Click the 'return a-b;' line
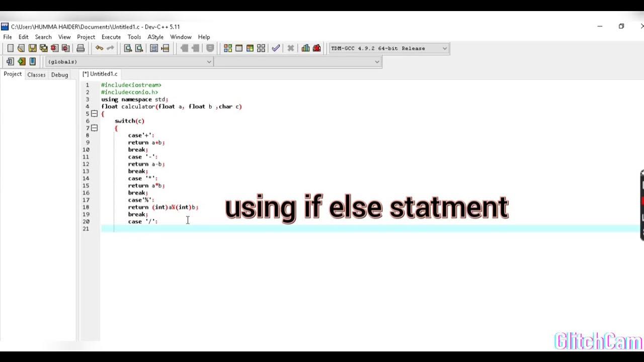Screen dimensions: 644x362 pyautogui.click(x=146, y=164)
